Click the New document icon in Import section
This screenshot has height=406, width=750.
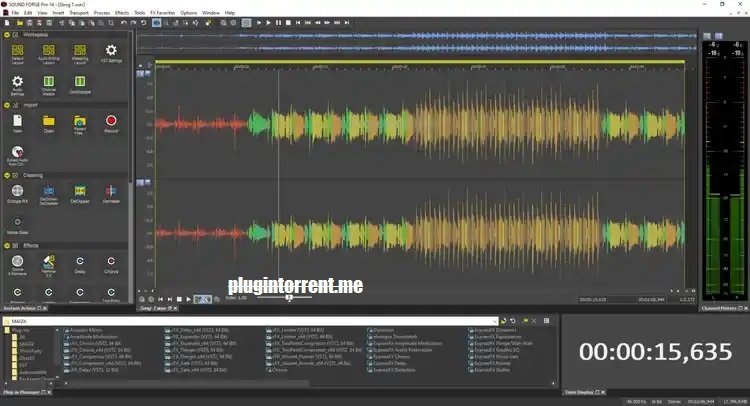[18, 123]
